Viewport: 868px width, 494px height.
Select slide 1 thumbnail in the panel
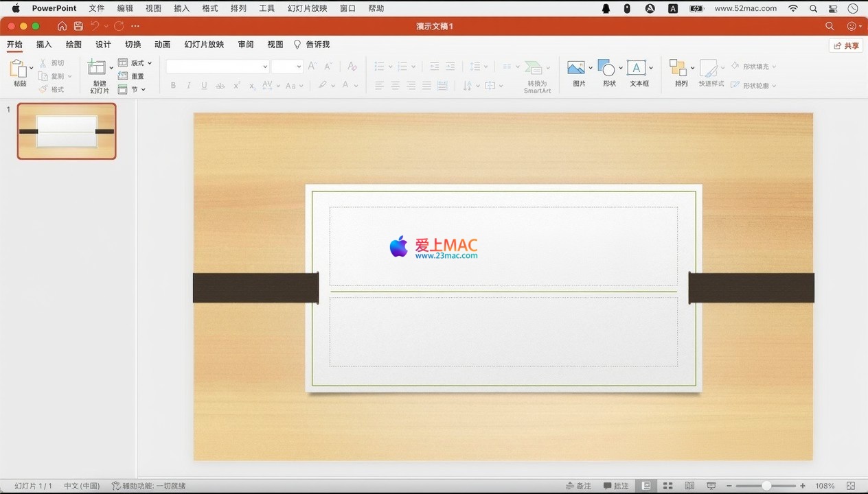click(67, 131)
